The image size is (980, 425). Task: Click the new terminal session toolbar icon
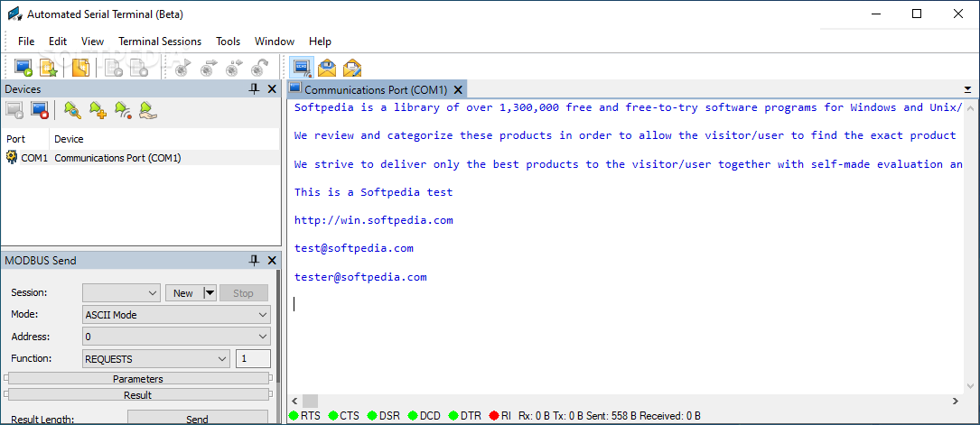(23, 68)
